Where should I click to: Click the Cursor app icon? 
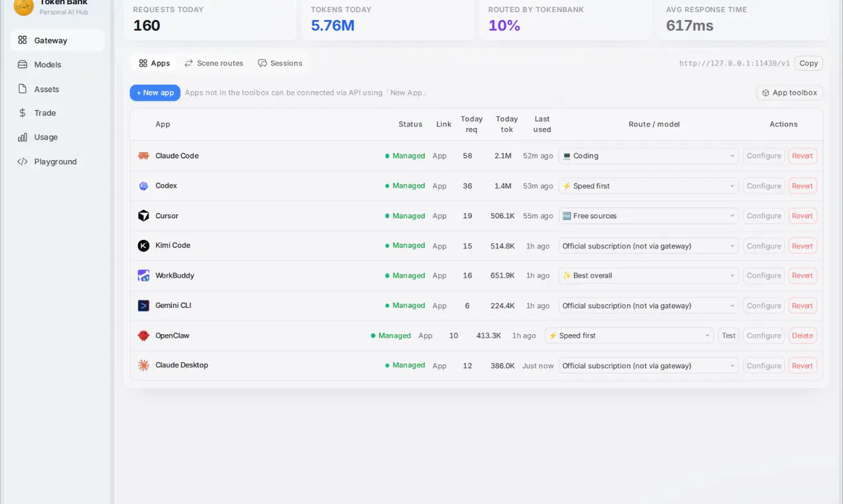coord(143,216)
